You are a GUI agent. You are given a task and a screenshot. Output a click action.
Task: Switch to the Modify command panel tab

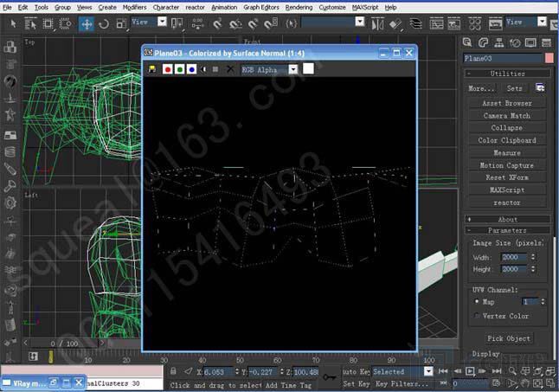click(483, 42)
